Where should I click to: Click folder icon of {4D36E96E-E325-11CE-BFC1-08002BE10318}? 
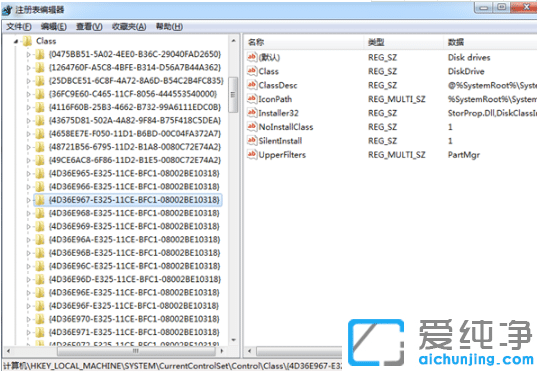click(x=40, y=292)
